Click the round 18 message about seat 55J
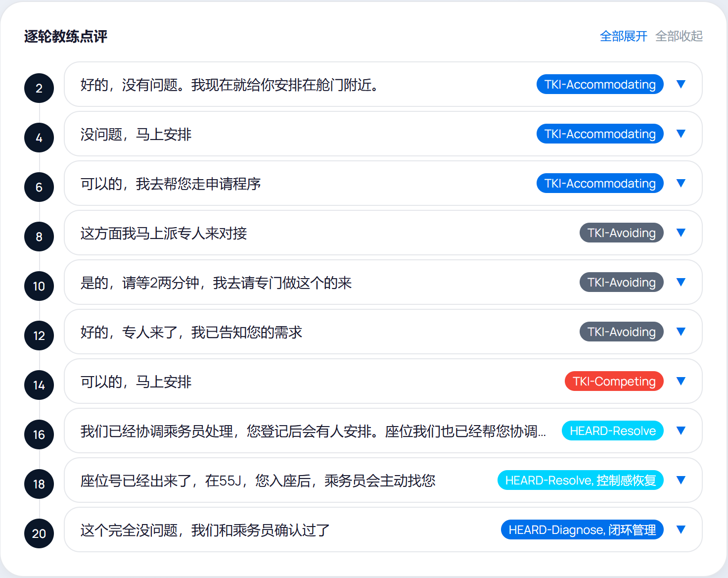The height and width of the screenshot is (578, 728). click(x=257, y=481)
